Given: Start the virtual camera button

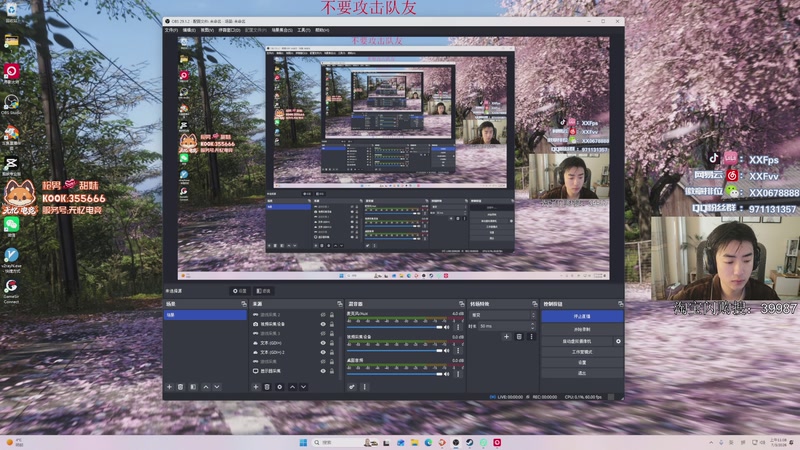Looking at the screenshot, I should 577,341.
